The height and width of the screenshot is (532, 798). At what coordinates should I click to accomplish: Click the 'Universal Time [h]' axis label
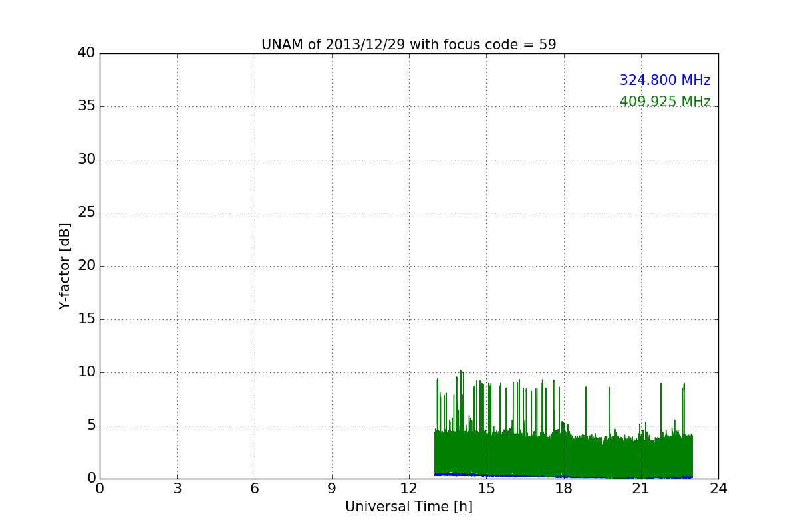(x=408, y=507)
